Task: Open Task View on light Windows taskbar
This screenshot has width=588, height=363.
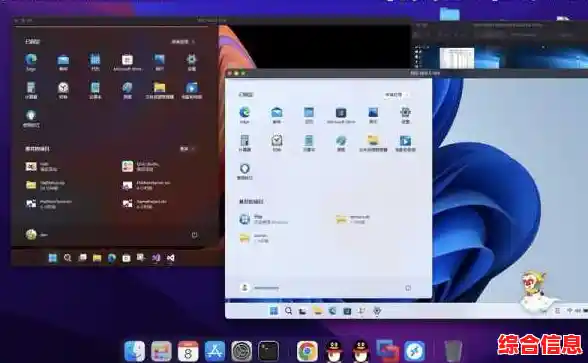Action: tap(303, 311)
